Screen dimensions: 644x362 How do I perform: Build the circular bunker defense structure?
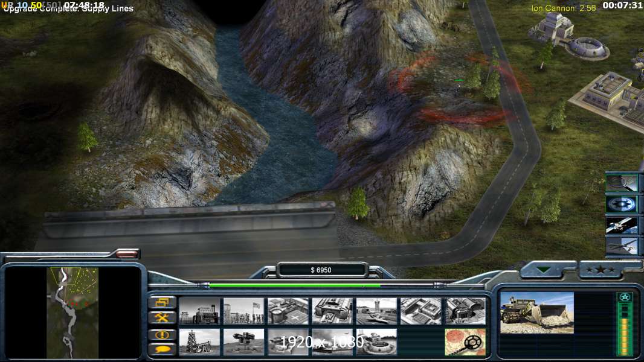point(376,341)
